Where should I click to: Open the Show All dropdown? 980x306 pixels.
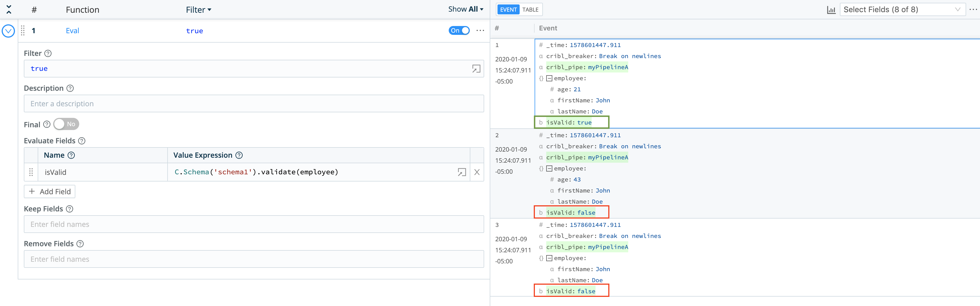pyautogui.click(x=466, y=9)
